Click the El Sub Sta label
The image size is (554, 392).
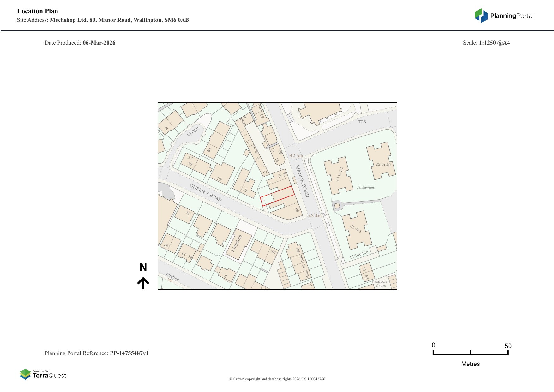[359, 255]
